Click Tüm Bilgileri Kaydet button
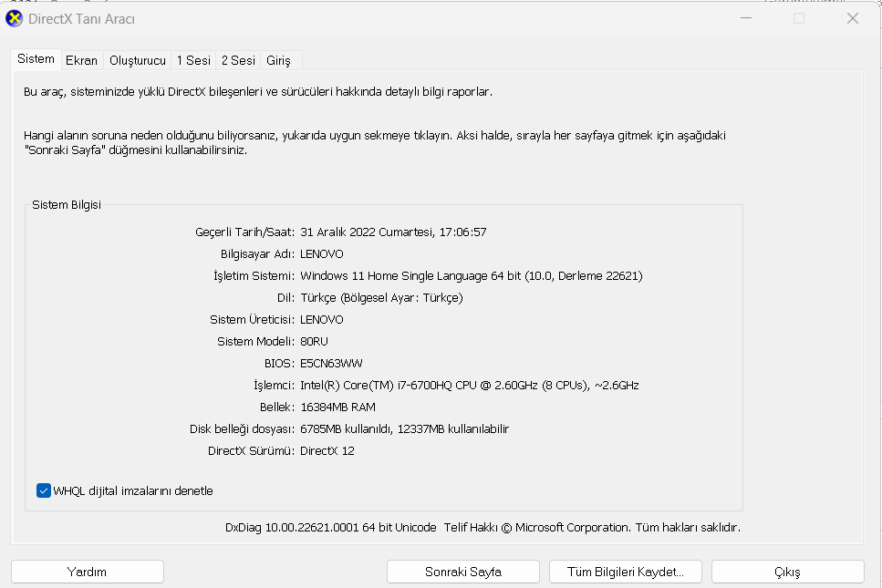Image resolution: width=882 pixels, height=588 pixels. (626, 572)
